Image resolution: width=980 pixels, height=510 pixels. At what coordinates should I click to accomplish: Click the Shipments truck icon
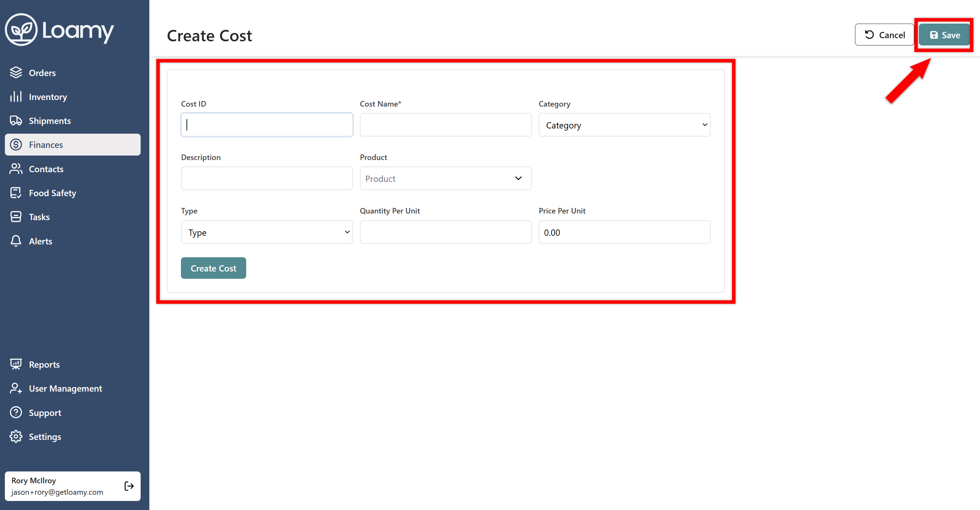(x=16, y=120)
